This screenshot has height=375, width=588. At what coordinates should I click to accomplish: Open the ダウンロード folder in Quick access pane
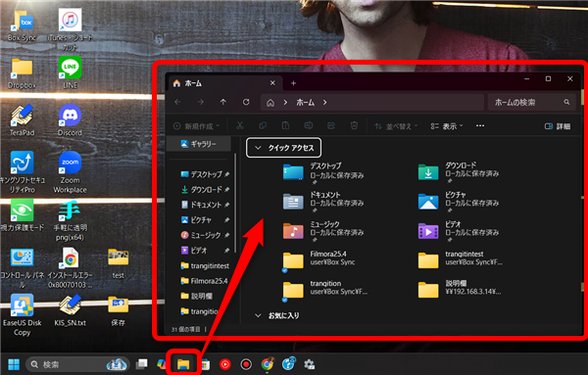coord(459,172)
